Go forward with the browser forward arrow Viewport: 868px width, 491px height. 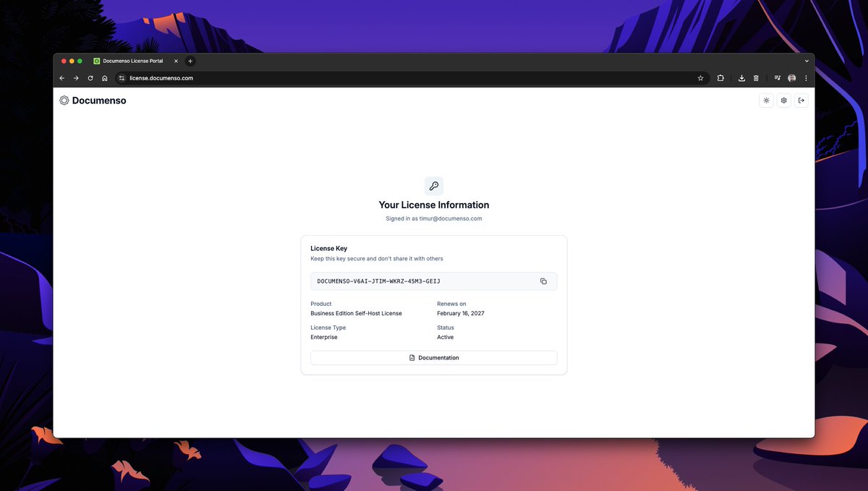pos(76,78)
